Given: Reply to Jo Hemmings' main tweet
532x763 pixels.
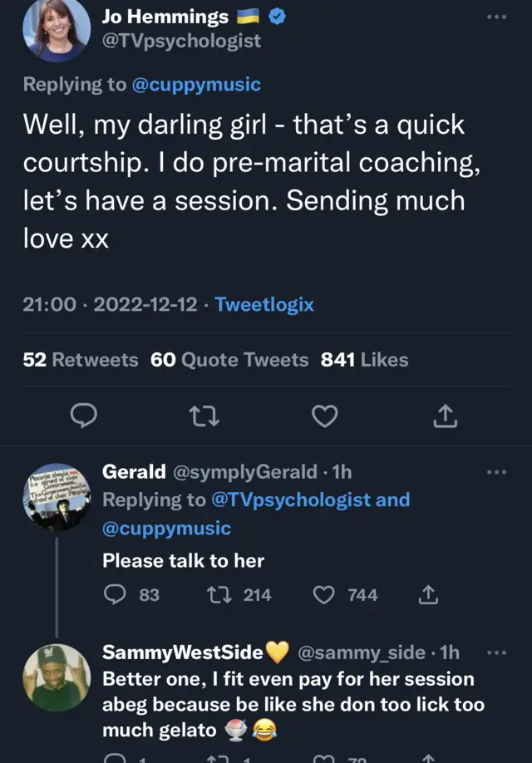Looking at the screenshot, I should pos(85,415).
